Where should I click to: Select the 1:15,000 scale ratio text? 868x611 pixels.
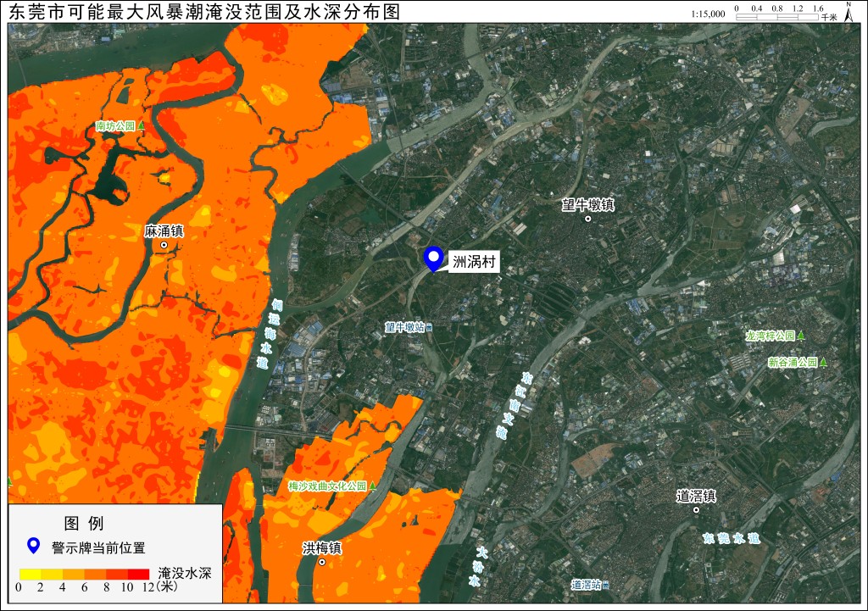pyautogui.click(x=708, y=14)
